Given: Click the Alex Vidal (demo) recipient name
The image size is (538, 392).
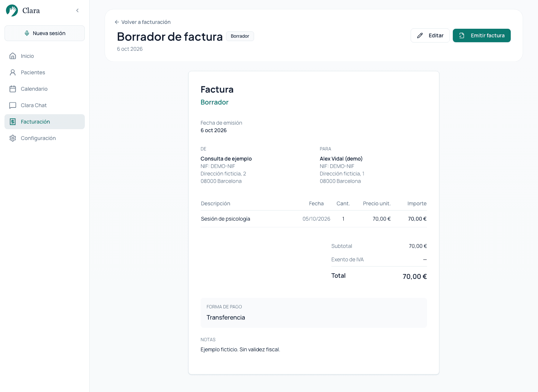Looking at the screenshot, I should pyautogui.click(x=341, y=159).
